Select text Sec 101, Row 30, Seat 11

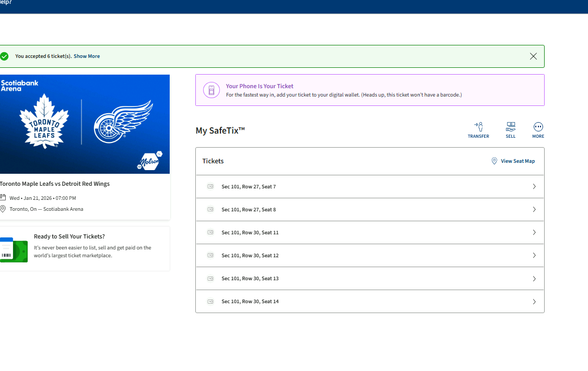(x=250, y=232)
